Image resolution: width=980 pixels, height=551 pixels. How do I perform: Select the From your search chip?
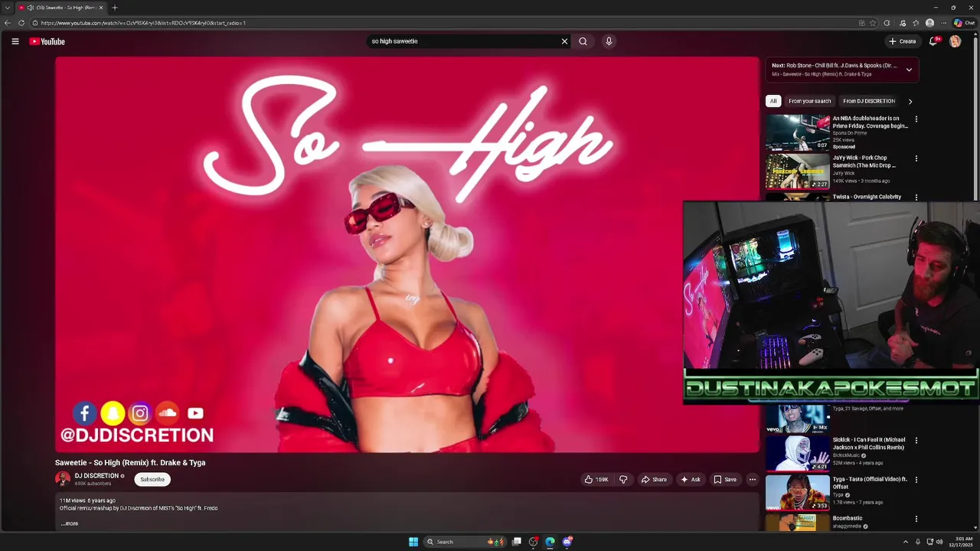809,101
